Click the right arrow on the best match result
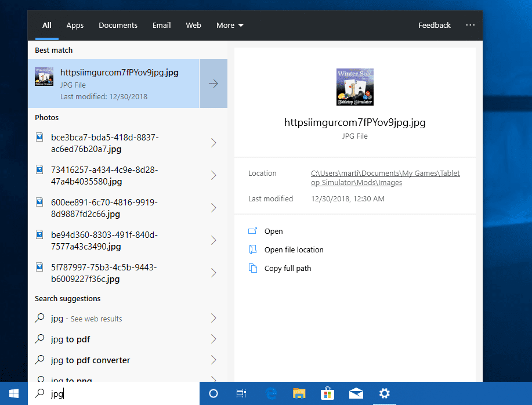 [x=213, y=84]
